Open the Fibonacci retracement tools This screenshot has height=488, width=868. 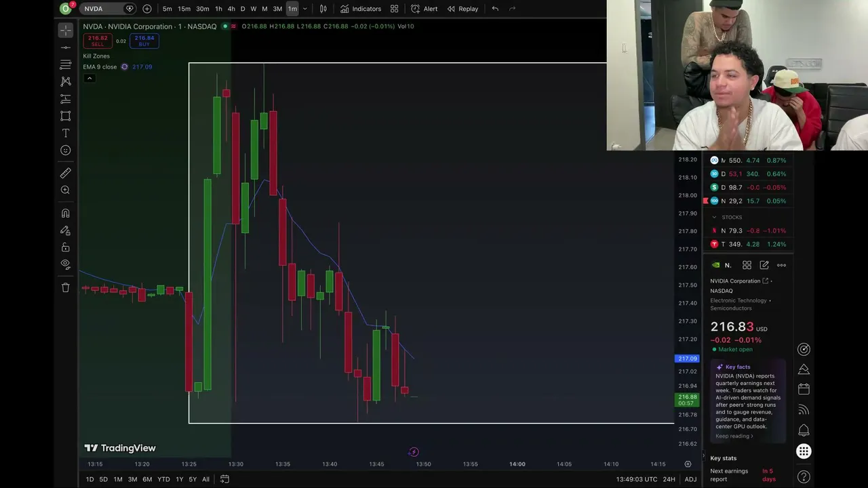point(65,64)
